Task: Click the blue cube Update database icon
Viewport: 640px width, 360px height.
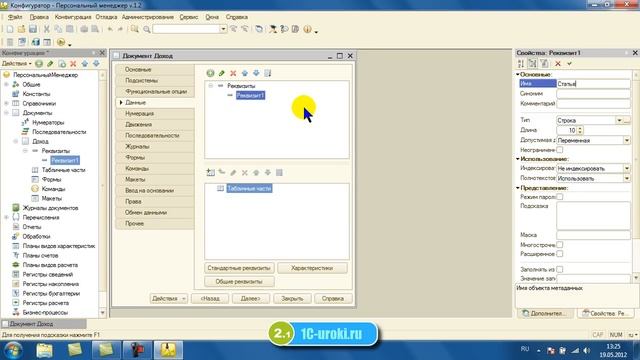Action: click(36, 42)
